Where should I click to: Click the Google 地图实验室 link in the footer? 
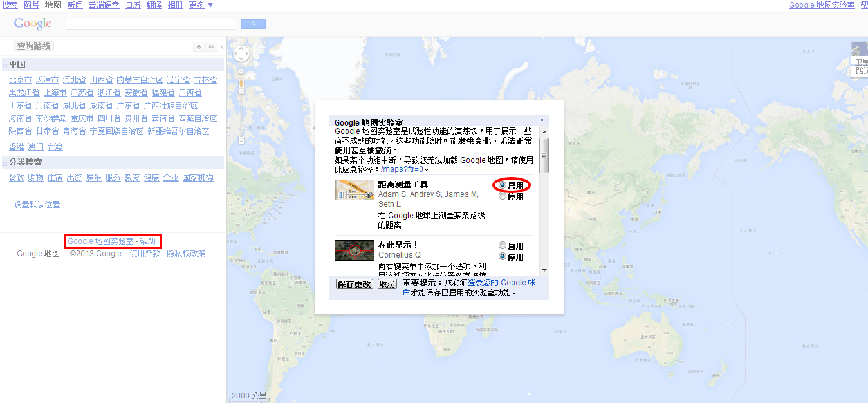click(x=100, y=241)
